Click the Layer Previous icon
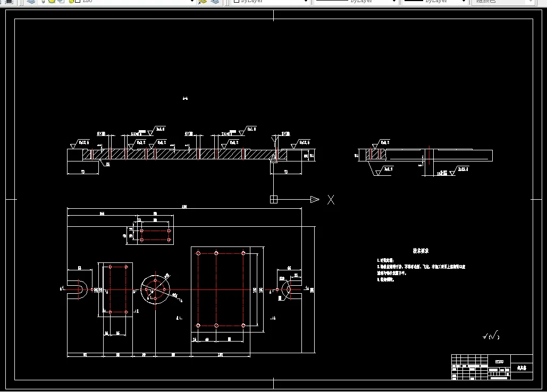Screen dimensions: 547x392 (x=215, y=2)
